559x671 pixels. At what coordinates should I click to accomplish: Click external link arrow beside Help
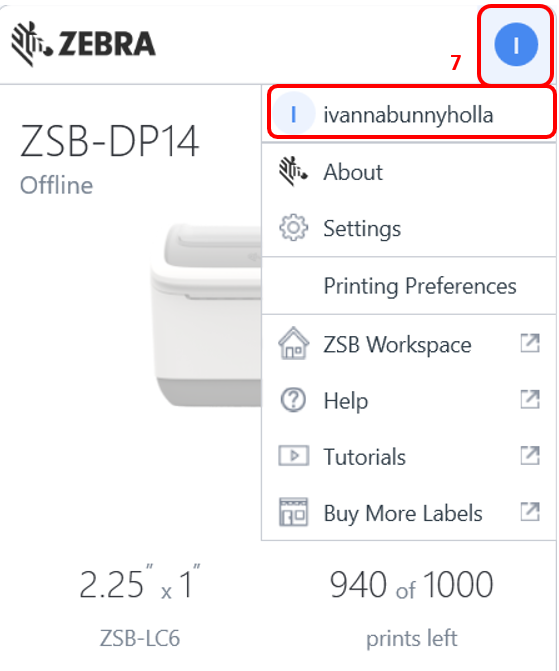pyautogui.click(x=530, y=400)
